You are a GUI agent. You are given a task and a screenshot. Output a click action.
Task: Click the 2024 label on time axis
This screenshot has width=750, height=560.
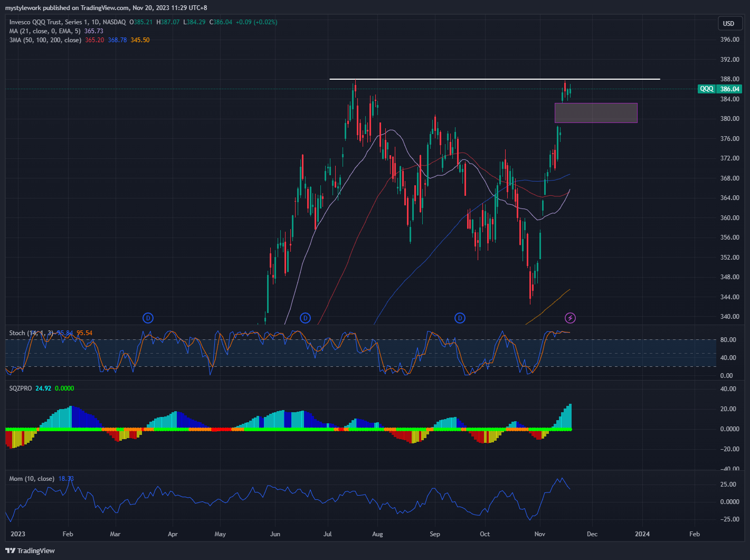pyautogui.click(x=642, y=534)
